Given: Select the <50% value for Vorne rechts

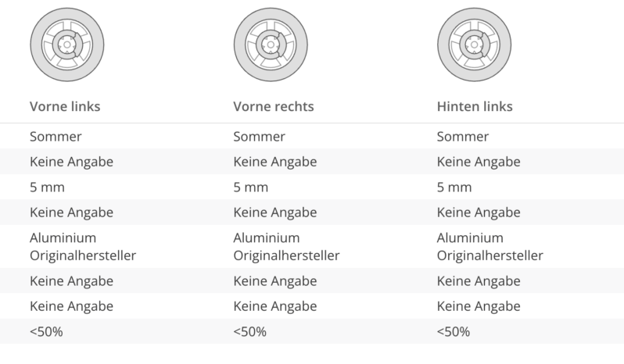Looking at the screenshot, I should coord(249,331).
